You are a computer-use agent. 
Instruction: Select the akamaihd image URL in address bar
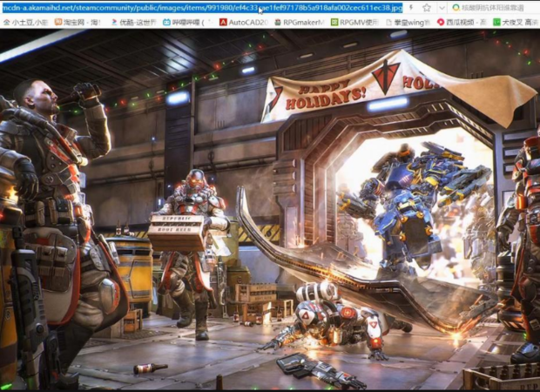[202, 8]
